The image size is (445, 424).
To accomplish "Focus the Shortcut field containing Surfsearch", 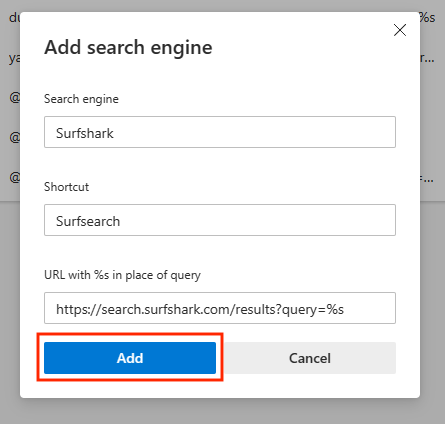I will click(220, 220).
